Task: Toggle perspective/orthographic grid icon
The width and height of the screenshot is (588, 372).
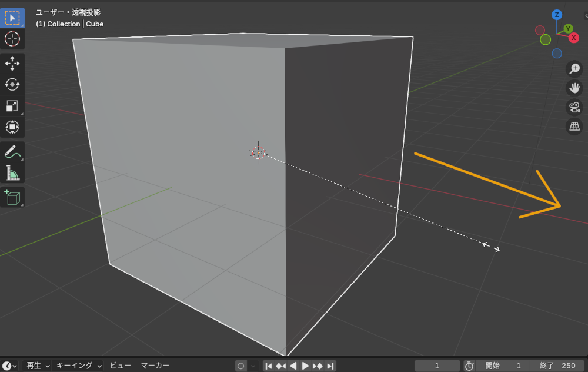Action: click(574, 127)
